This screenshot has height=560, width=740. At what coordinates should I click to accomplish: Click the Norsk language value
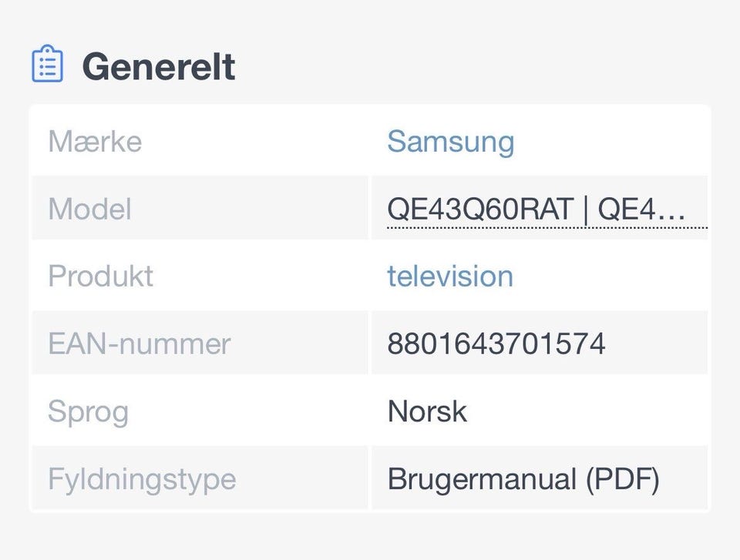pos(427,411)
